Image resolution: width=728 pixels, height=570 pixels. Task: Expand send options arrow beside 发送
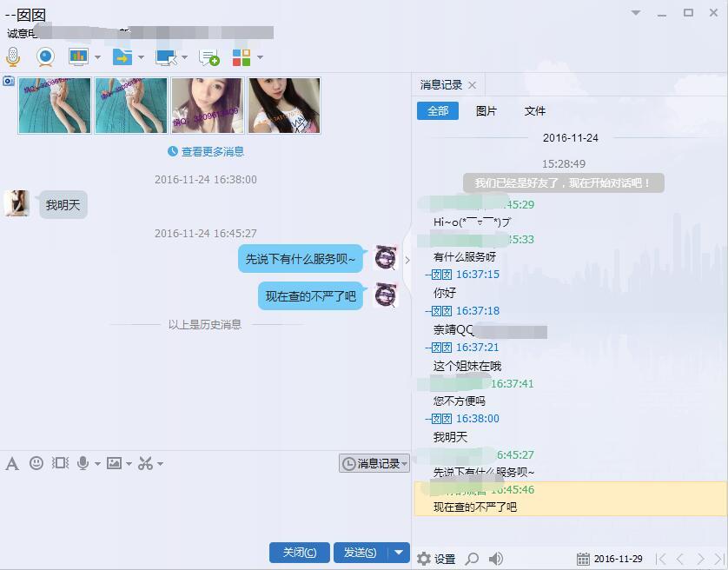399,553
